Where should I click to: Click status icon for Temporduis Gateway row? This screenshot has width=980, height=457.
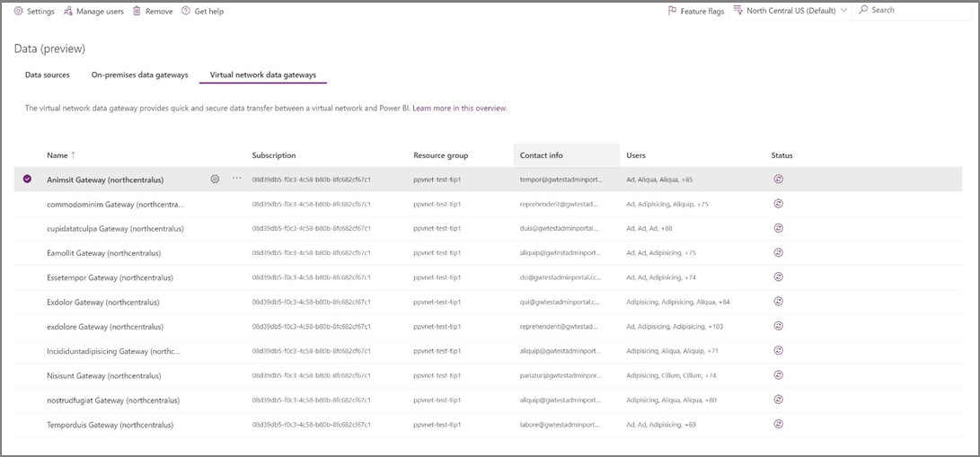[778, 424]
